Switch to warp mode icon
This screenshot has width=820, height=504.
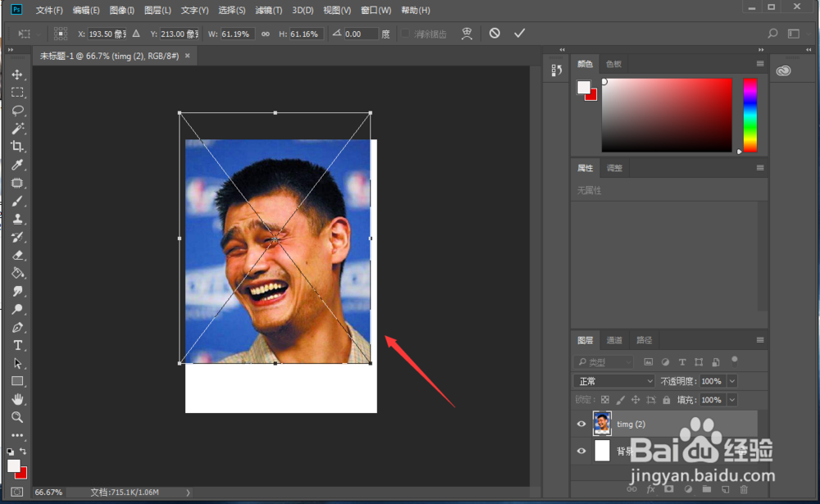click(467, 34)
